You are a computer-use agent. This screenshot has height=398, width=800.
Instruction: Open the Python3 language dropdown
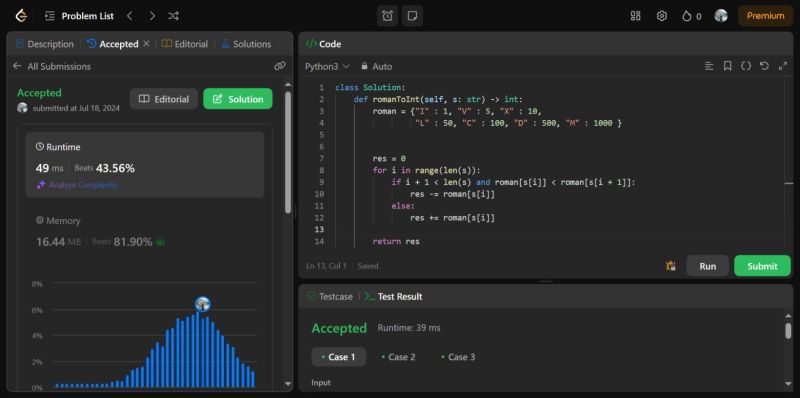point(328,66)
